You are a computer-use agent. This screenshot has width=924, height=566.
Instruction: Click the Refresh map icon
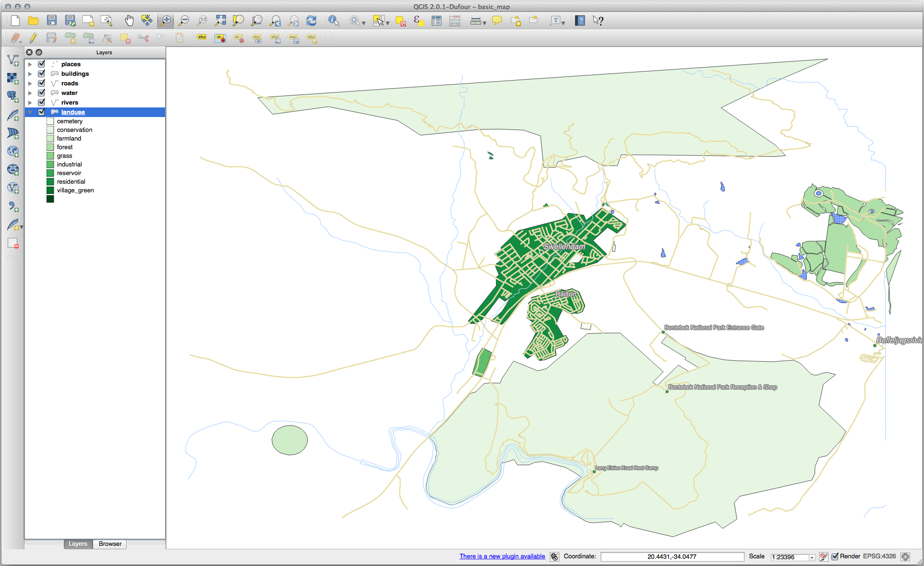pos(311,21)
